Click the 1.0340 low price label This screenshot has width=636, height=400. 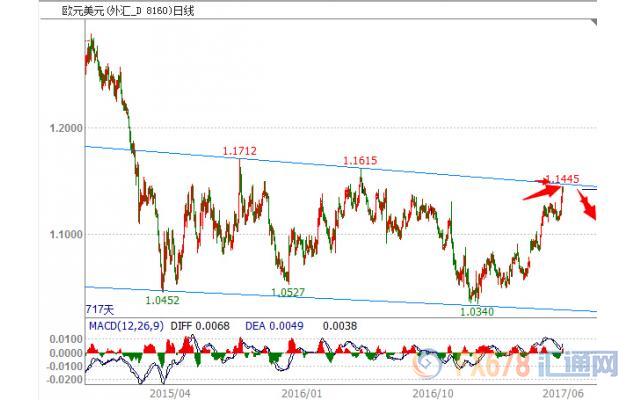tap(476, 312)
